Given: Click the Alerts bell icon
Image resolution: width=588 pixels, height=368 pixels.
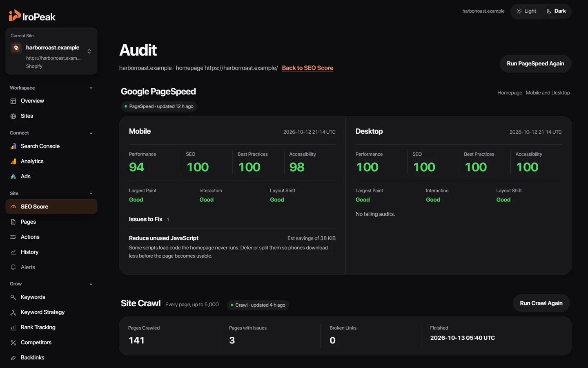Looking at the screenshot, I should coord(13,267).
